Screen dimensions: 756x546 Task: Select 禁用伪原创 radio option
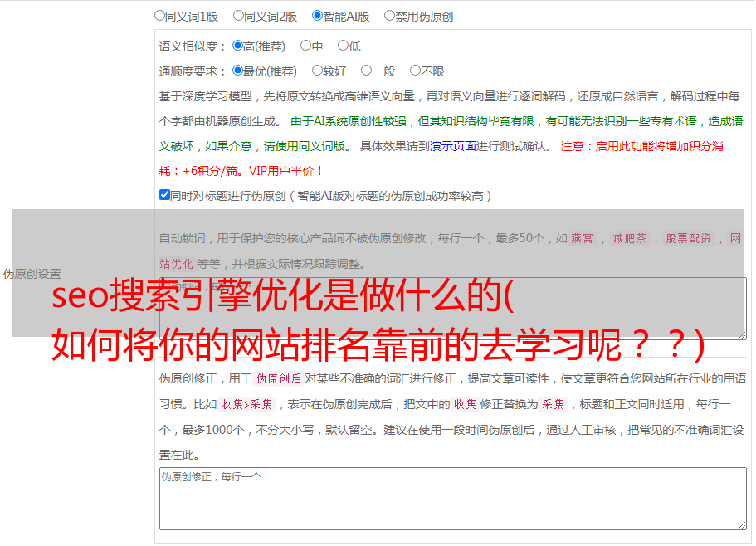click(389, 16)
